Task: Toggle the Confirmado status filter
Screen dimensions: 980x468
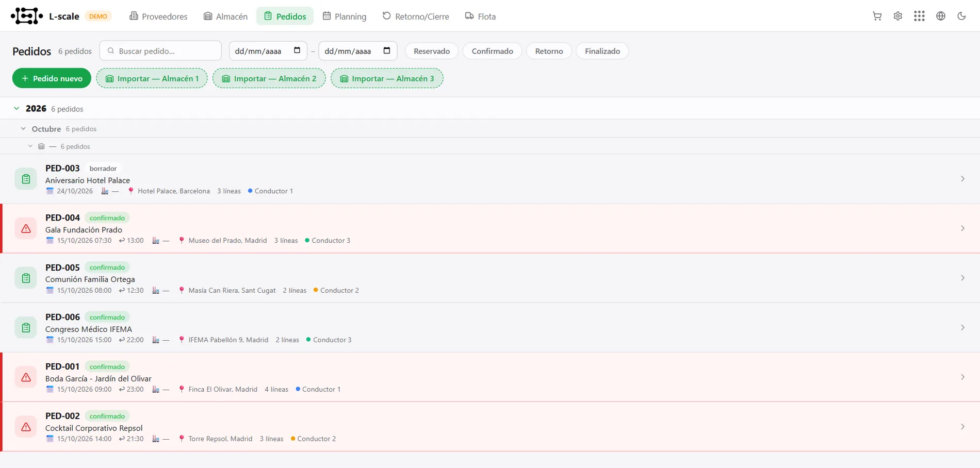Action: click(x=492, y=51)
